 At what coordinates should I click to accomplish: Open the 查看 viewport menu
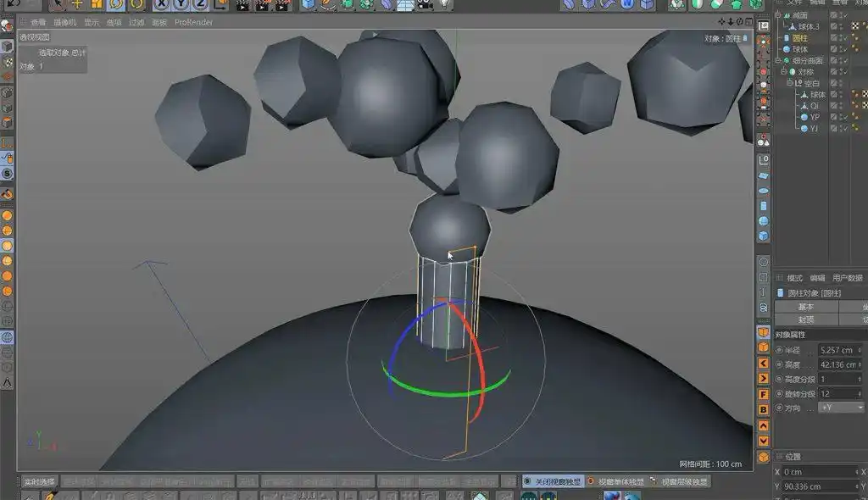coord(38,22)
